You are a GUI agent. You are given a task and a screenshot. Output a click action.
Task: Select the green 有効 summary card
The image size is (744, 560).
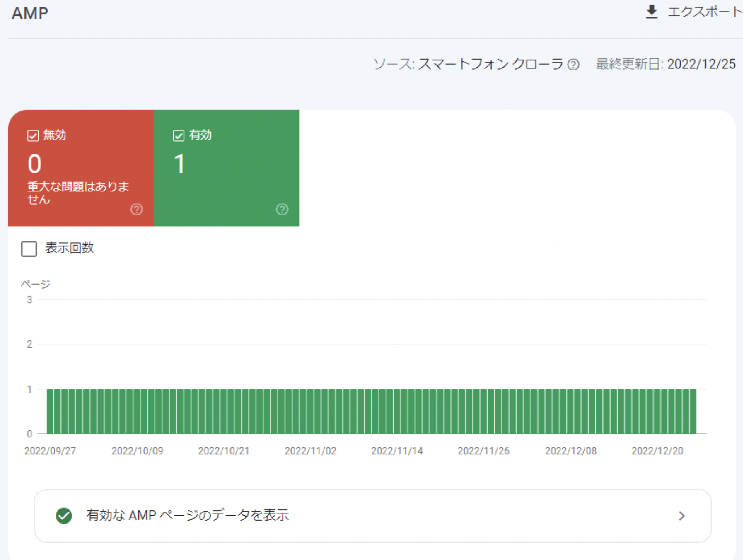click(226, 168)
